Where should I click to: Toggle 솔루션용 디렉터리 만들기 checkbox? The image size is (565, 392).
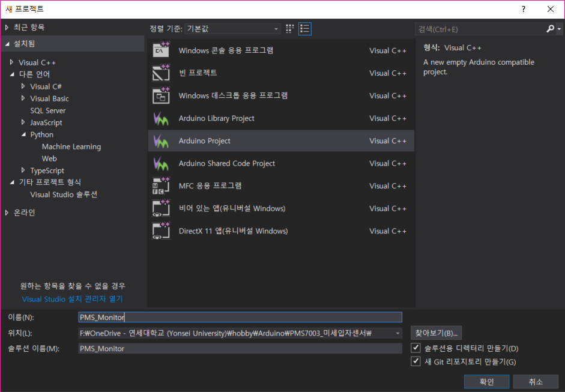415,348
